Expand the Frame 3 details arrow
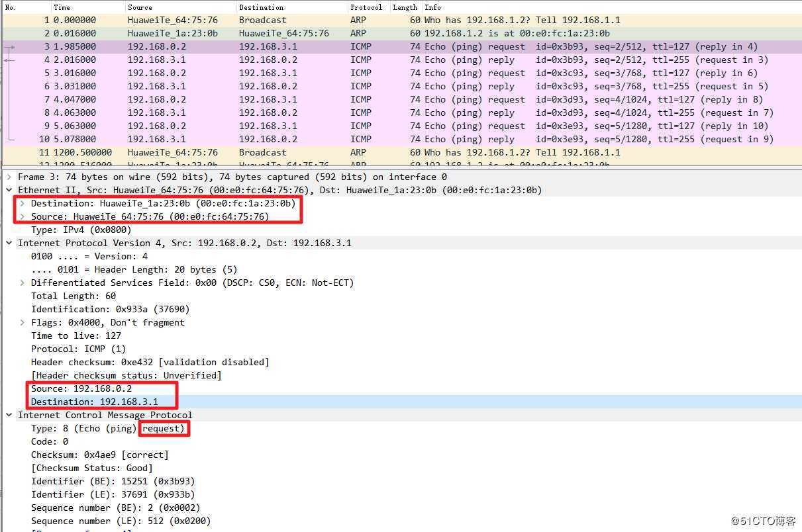Viewport: 802px width, 532px height. pos(9,177)
